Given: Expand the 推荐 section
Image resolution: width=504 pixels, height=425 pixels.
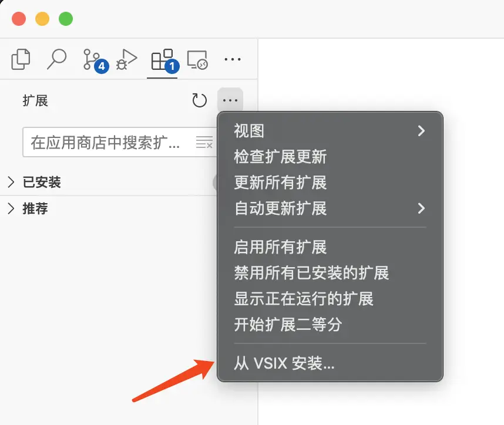Looking at the screenshot, I should 35,208.
